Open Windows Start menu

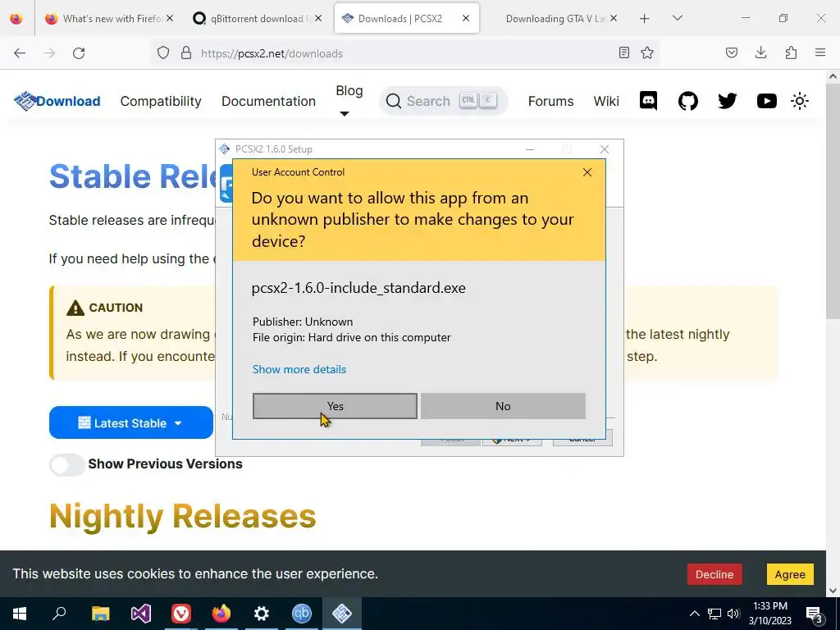pyautogui.click(x=20, y=614)
